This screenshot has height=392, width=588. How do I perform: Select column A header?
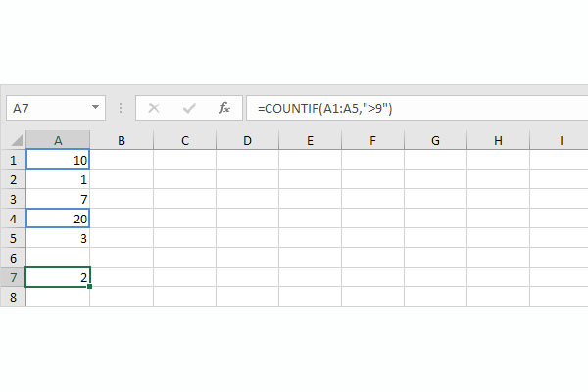click(x=58, y=140)
